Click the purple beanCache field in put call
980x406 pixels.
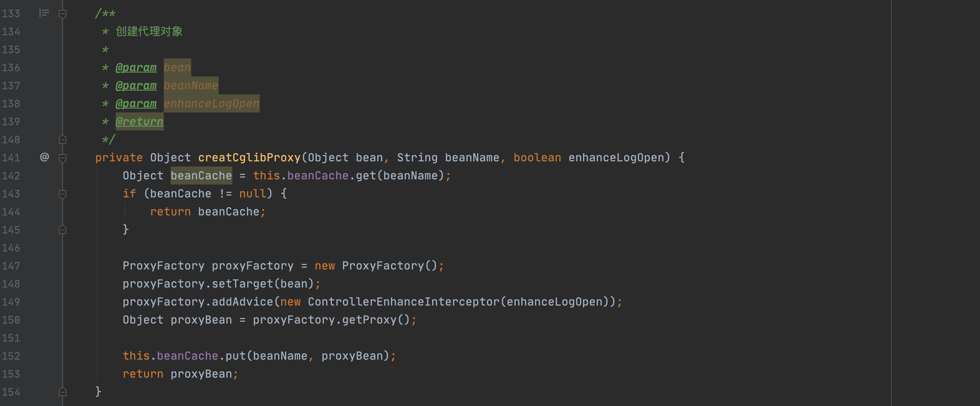(188, 356)
